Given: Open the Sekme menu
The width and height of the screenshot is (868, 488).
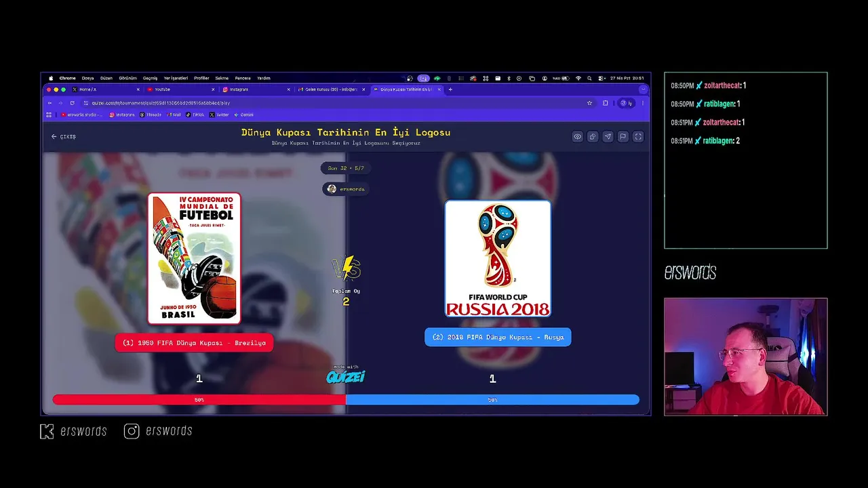Looking at the screenshot, I should coord(222,78).
